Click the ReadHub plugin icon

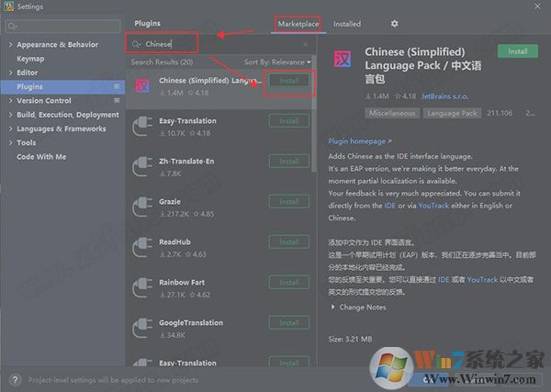pyautogui.click(x=142, y=247)
